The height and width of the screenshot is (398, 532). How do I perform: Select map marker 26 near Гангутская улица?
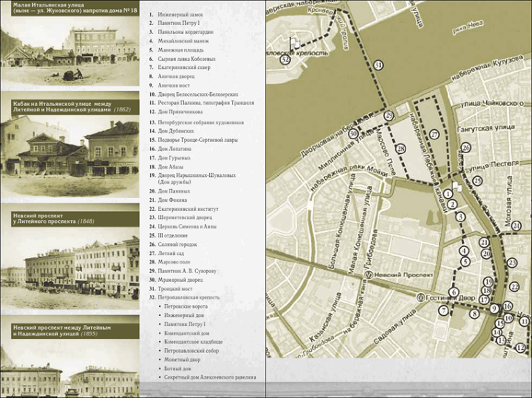coord(466,148)
